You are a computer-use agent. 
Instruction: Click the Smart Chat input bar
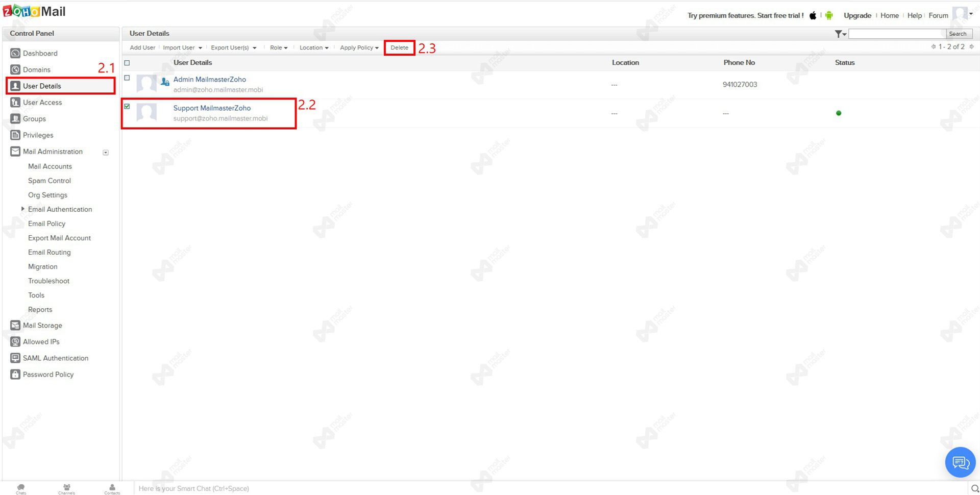pyautogui.click(x=551, y=488)
